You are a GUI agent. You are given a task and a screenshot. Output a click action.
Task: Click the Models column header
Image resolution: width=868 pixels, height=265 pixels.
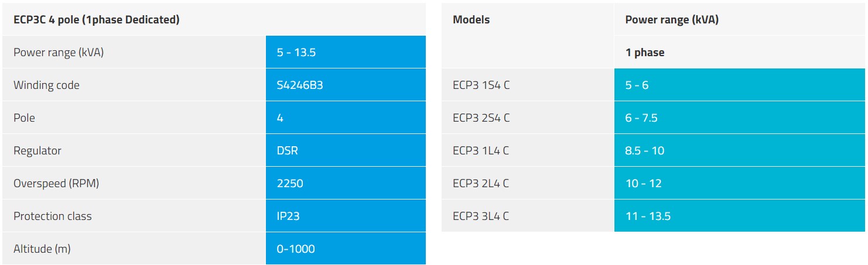pos(471,19)
